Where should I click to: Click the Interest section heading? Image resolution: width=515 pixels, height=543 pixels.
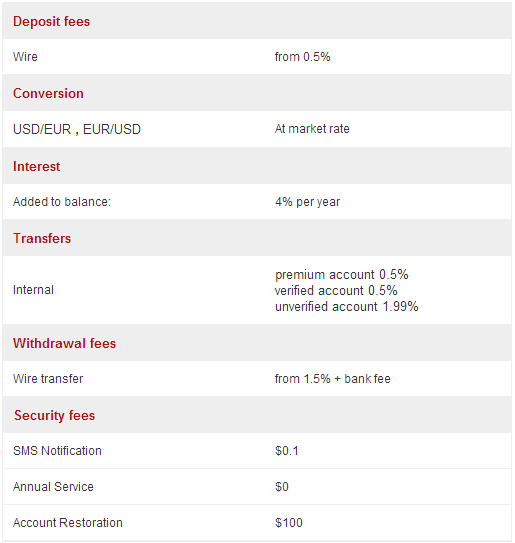(36, 166)
